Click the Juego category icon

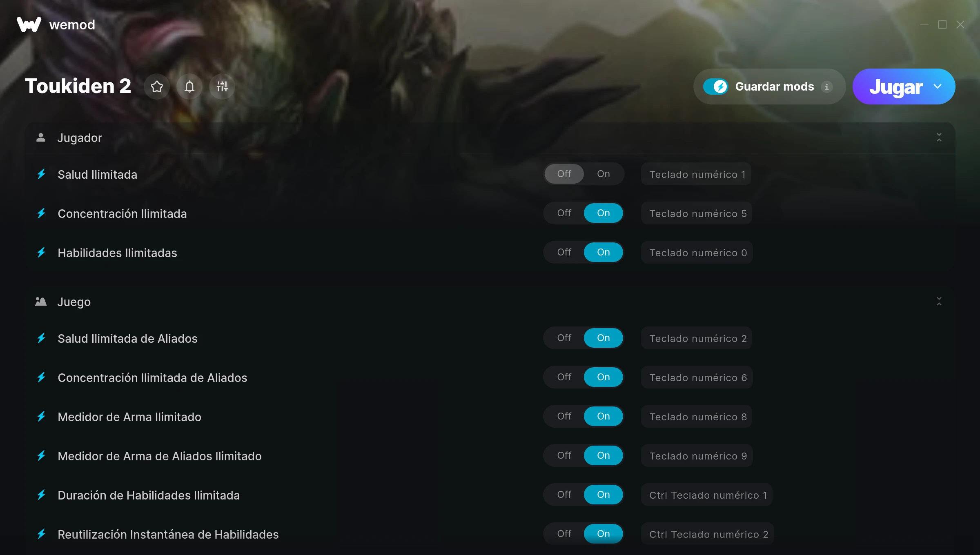(x=41, y=302)
